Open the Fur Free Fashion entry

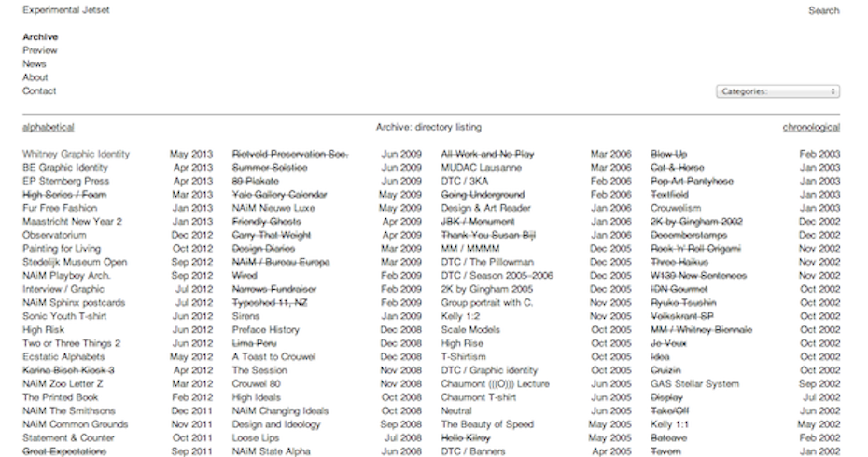tap(60, 208)
